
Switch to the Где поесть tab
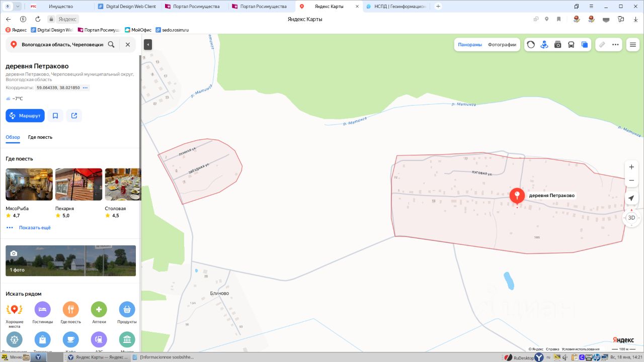pyautogui.click(x=40, y=137)
